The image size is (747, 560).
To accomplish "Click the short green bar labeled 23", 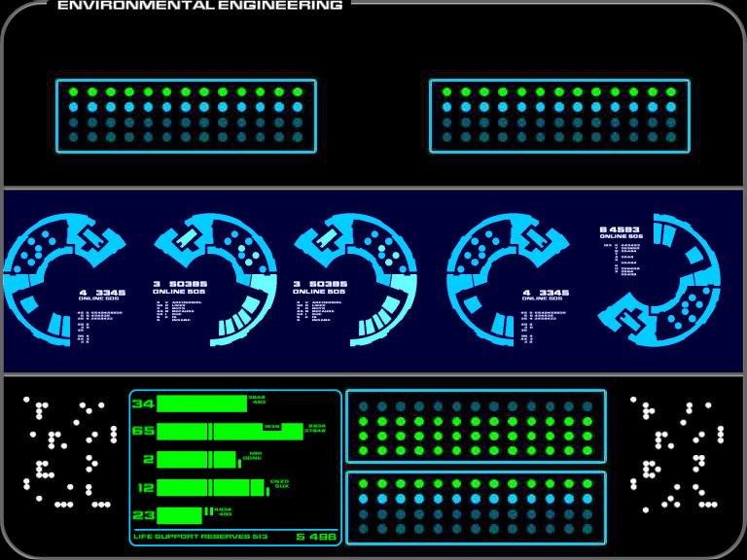I will click(x=179, y=515).
